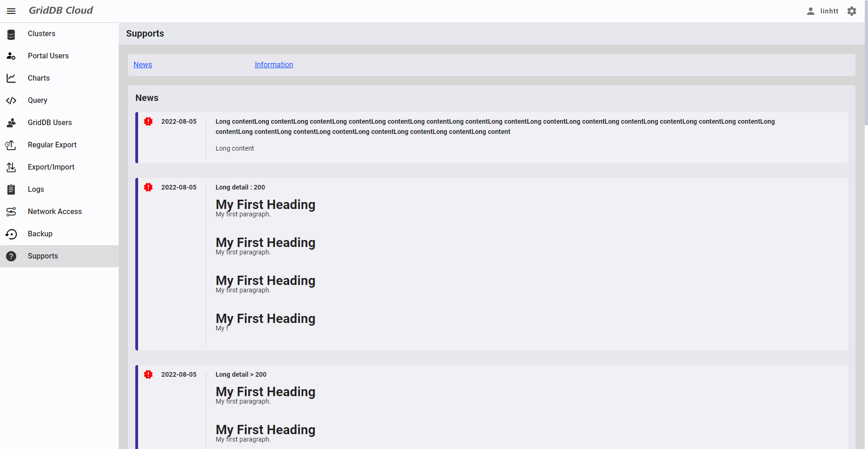
Task: Open Export/Import page
Action: click(x=59, y=167)
